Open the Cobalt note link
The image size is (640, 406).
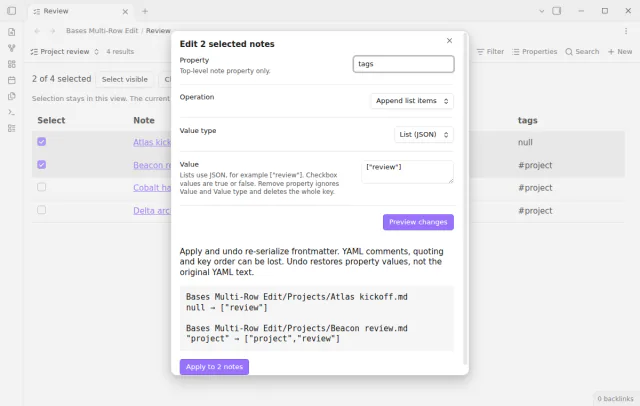click(152, 188)
